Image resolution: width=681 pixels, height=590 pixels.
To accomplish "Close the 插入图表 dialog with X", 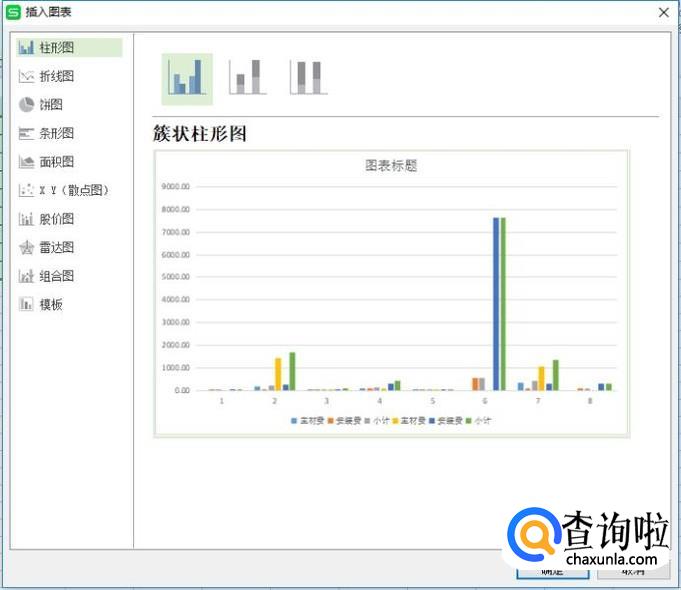I will pos(664,13).
